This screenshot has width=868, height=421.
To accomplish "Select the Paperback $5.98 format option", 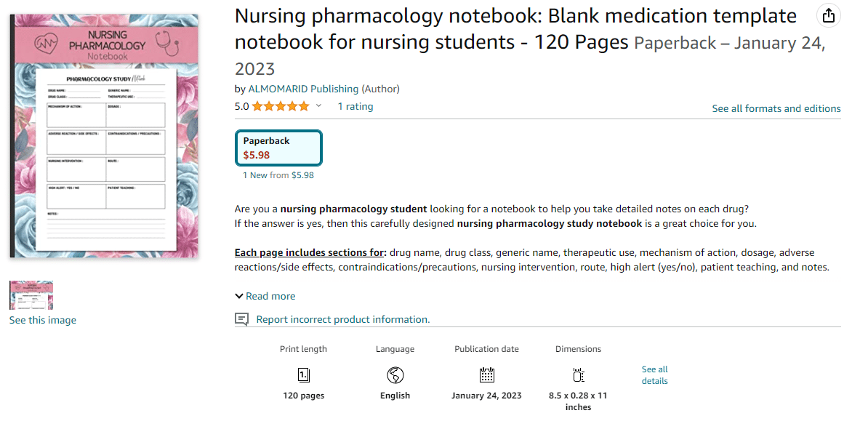I will click(278, 148).
